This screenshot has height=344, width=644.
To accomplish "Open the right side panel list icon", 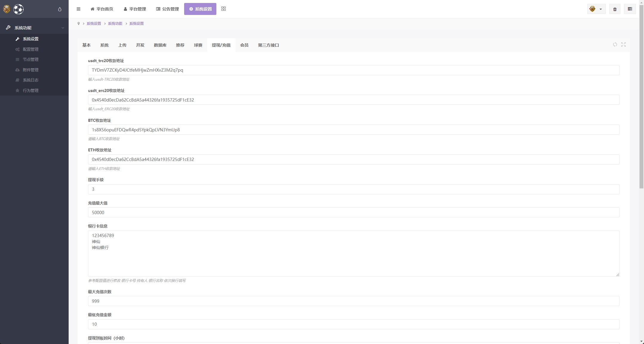I will 630,9.
